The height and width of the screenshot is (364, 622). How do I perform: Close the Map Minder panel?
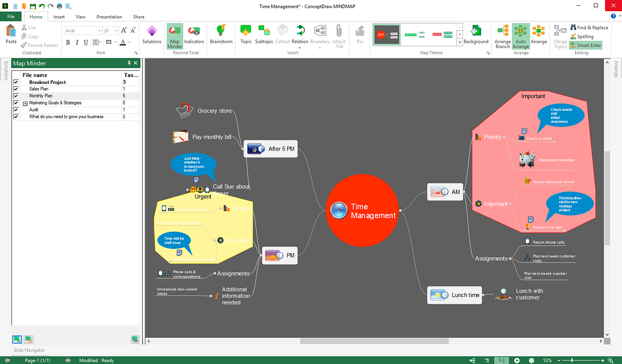(136, 63)
